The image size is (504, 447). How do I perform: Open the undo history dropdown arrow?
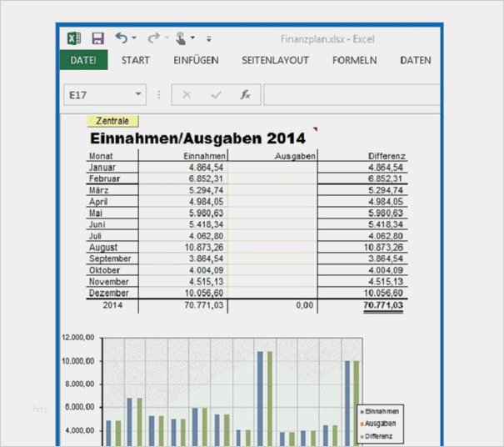point(134,39)
